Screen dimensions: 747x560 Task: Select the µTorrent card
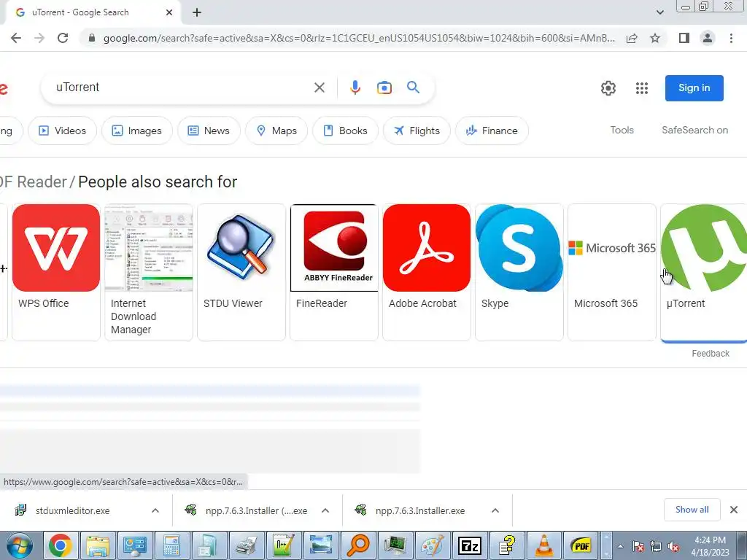[x=704, y=273]
